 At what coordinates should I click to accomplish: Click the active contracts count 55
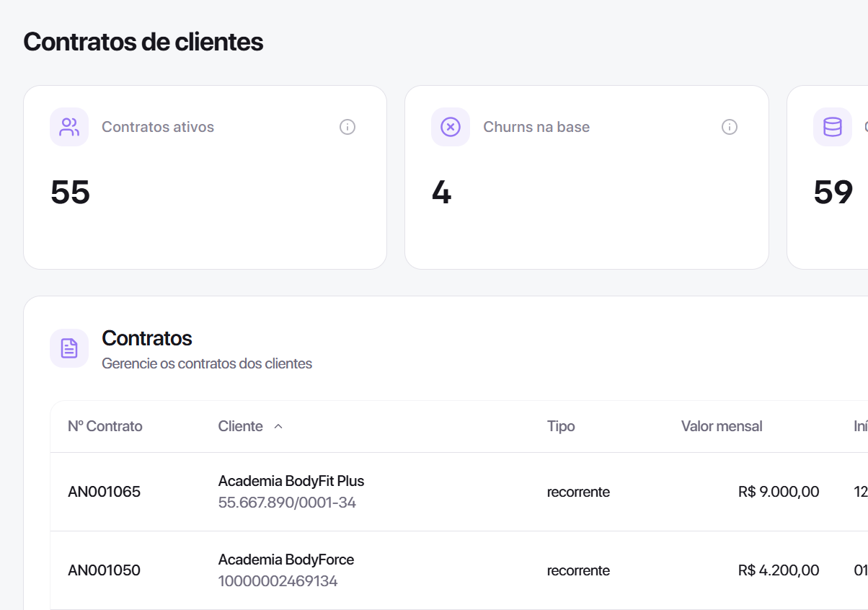click(70, 193)
